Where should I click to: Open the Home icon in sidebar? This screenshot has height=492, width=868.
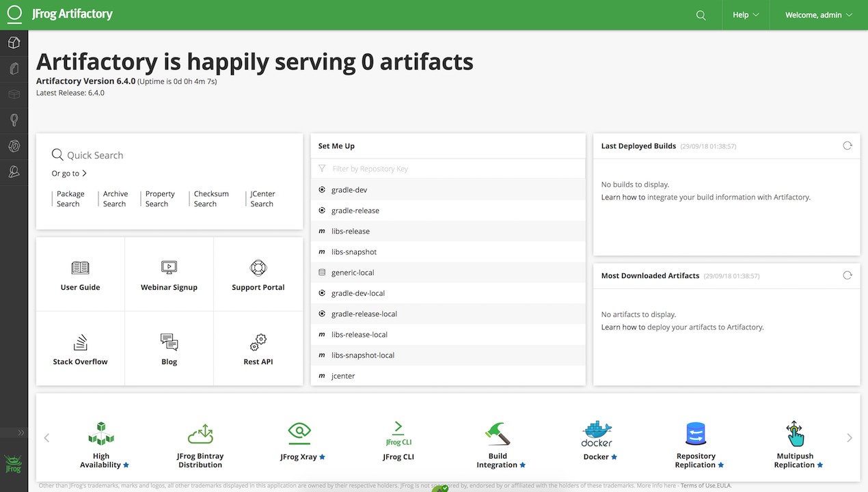tap(14, 43)
